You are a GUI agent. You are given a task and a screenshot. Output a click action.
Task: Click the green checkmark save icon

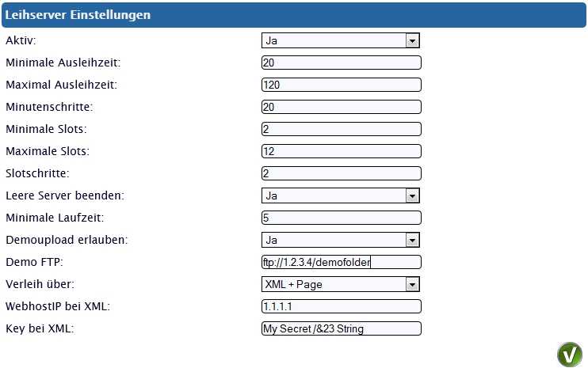pos(570,354)
